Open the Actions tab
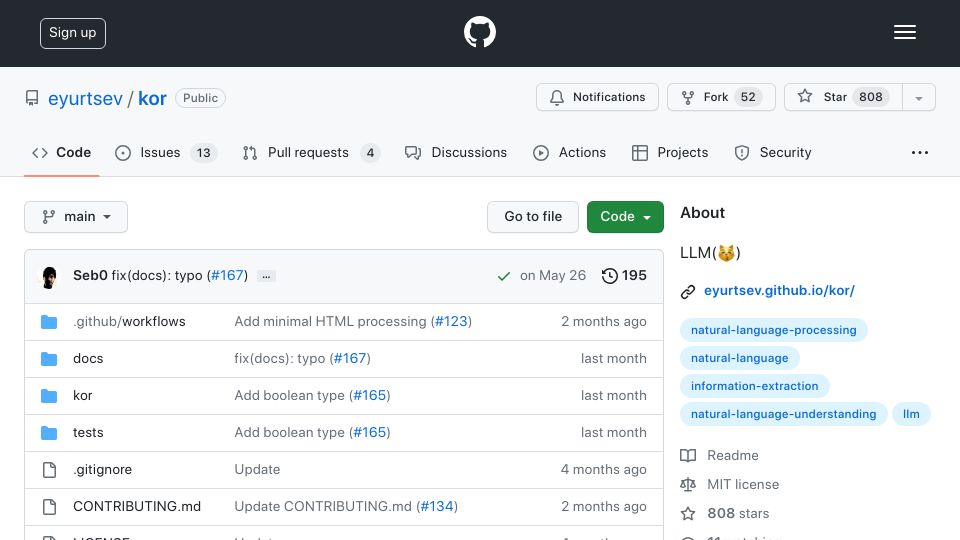960x540 pixels. (569, 152)
